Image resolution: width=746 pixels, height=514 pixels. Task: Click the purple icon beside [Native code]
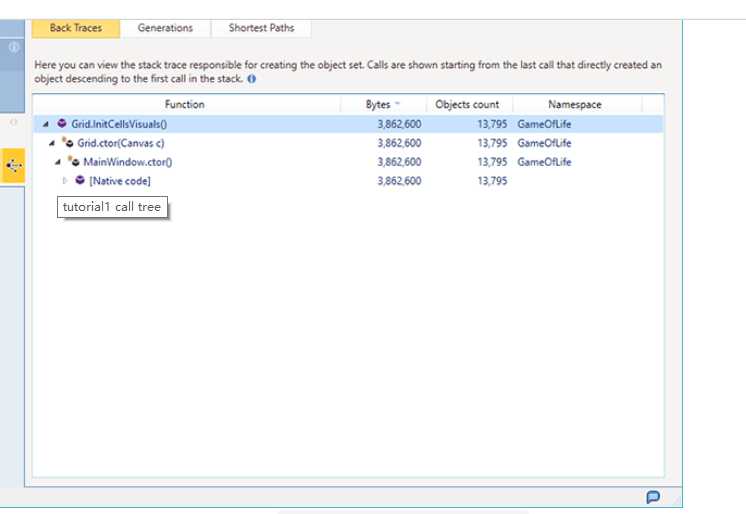(x=80, y=180)
